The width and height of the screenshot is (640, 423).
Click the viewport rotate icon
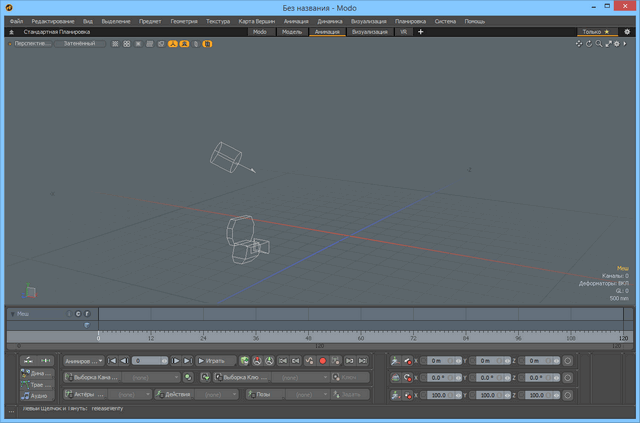[588, 44]
